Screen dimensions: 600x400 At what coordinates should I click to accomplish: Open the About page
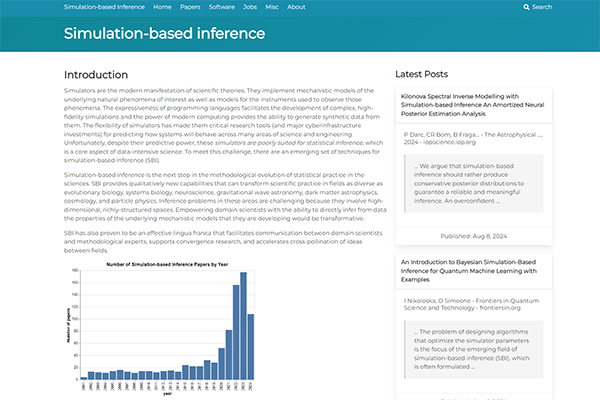296,7
